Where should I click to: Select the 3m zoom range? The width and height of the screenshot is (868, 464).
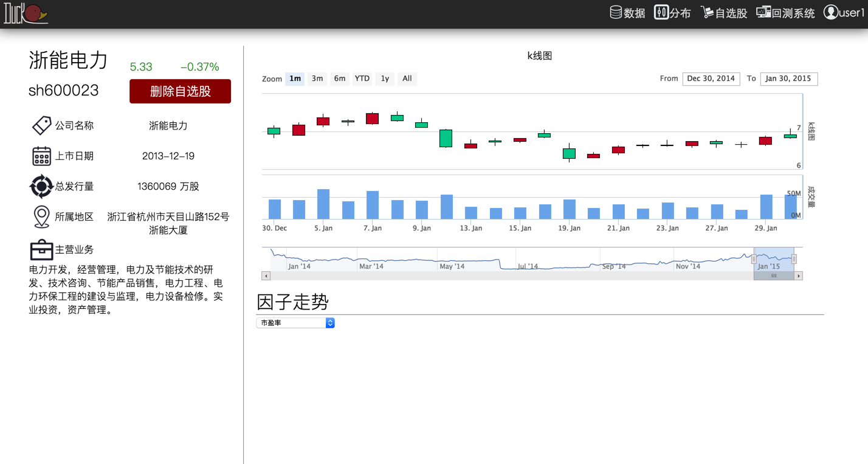(317, 78)
